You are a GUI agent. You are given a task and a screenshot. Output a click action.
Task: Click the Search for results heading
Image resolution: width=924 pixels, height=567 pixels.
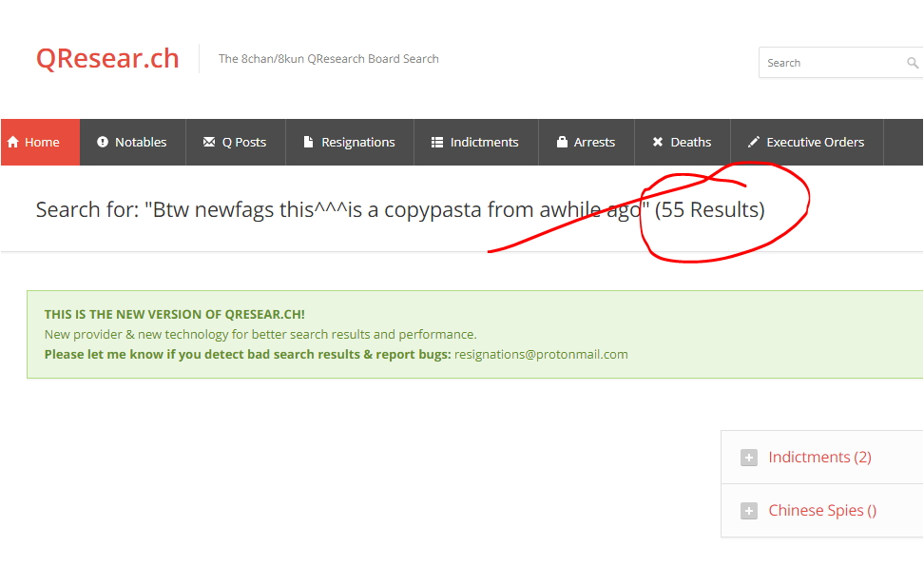(x=400, y=210)
